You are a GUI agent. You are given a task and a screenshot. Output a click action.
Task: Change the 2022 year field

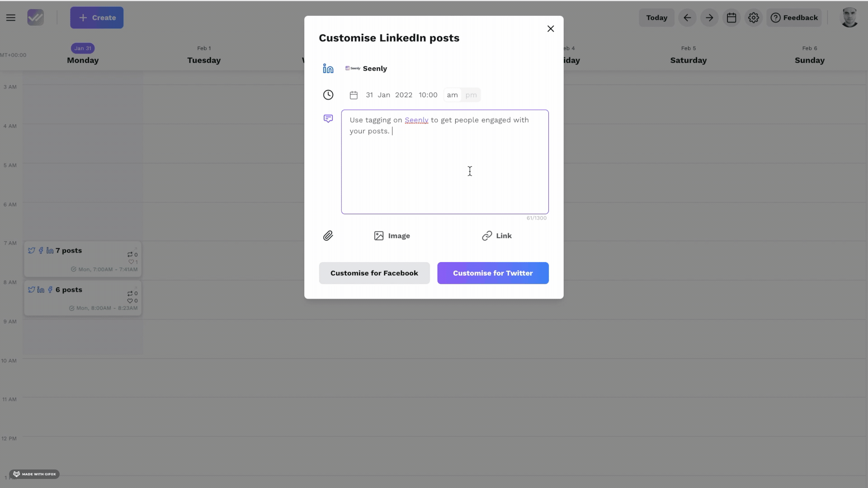[x=404, y=95]
